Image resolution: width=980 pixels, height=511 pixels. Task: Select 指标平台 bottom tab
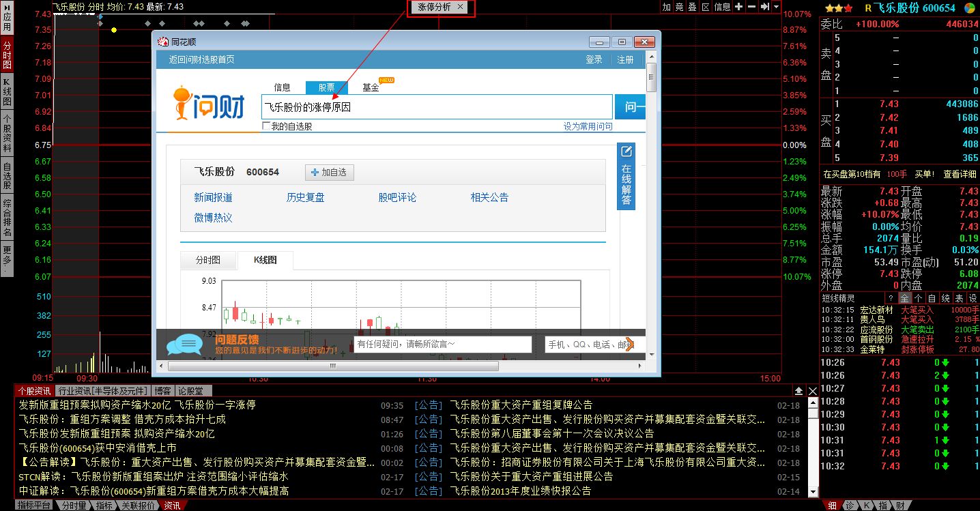point(34,506)
